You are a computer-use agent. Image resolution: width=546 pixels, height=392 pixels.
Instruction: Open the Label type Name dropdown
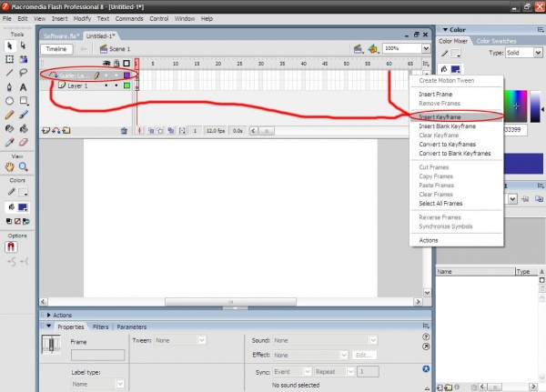pyautogui.click(x=120, y=384)
